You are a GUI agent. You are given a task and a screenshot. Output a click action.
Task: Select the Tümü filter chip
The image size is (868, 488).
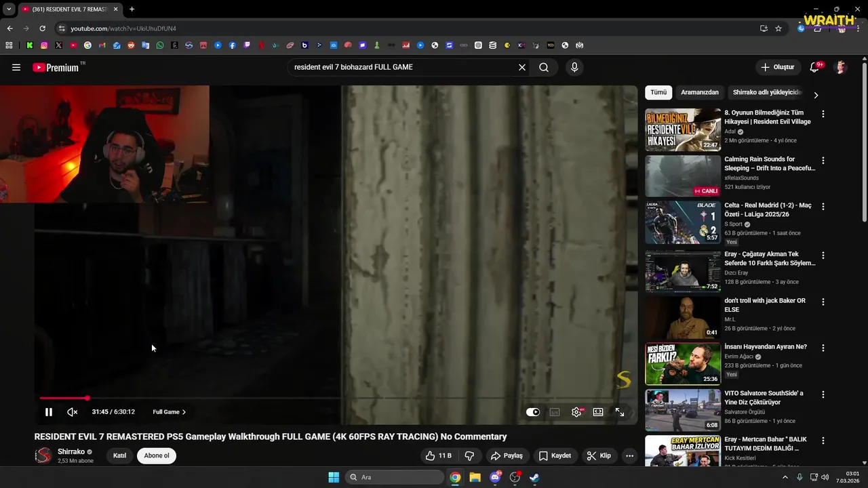[x=658, y=92]
